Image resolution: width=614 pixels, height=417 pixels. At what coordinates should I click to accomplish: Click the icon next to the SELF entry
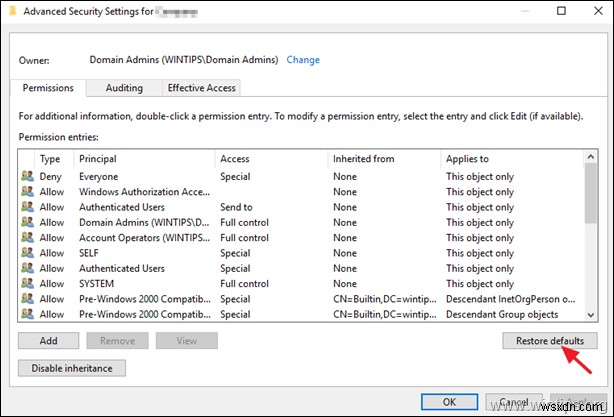[x=27, y=253]
